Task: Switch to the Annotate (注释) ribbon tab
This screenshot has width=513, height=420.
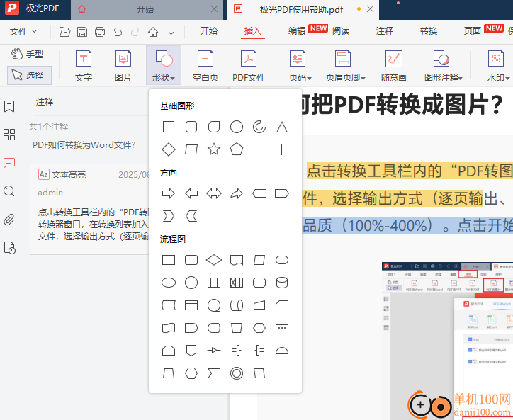Action: 385,31
